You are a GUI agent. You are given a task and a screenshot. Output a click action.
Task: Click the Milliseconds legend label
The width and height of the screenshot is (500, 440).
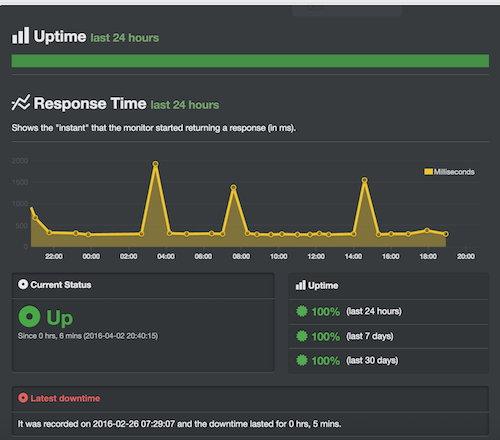pyautogui.click(x=454, y=172)
